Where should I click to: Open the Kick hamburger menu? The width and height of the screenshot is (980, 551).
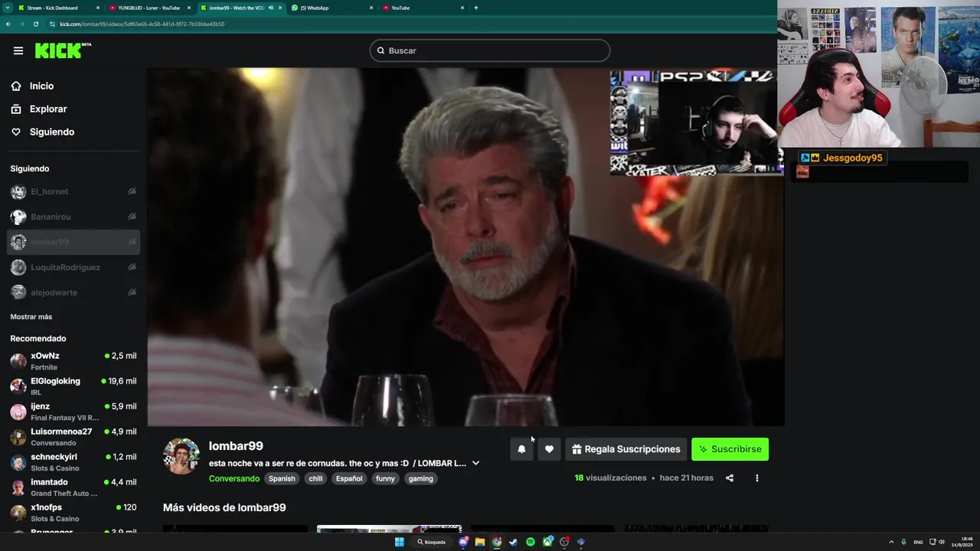(18, 51)
